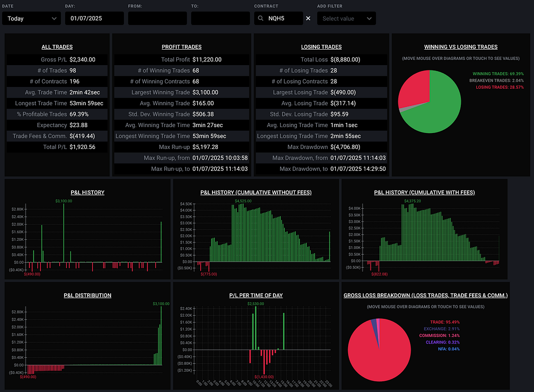This screenshot has width=534, height=392.
Task: Click P&L History (Cumulative With Fees) title
Action: pos(425,192)
